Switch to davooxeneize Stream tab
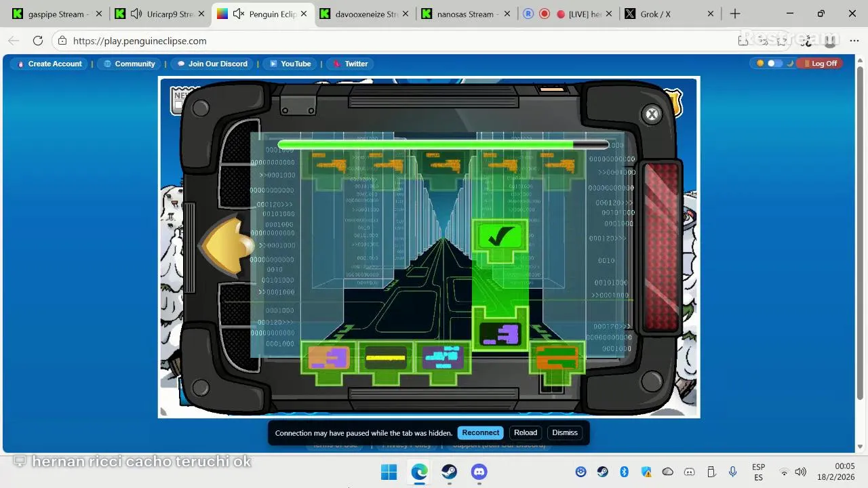 366,14
